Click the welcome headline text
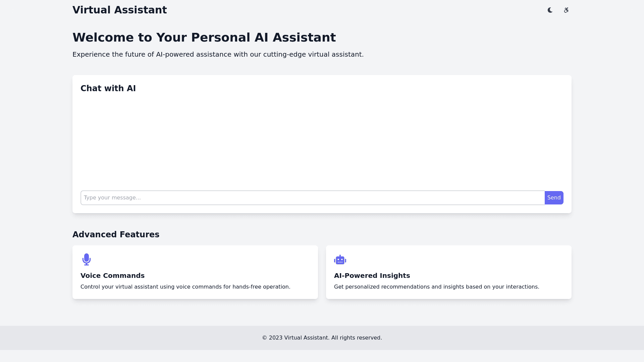Image resolution: width=644 pixels, height=362 pixels. (204, 38)
